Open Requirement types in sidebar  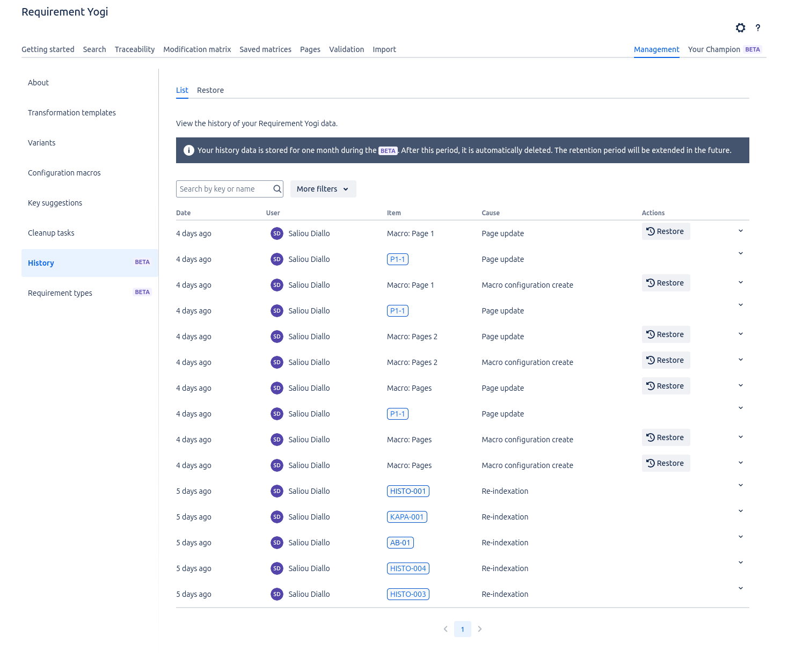(x=60, y=293)
